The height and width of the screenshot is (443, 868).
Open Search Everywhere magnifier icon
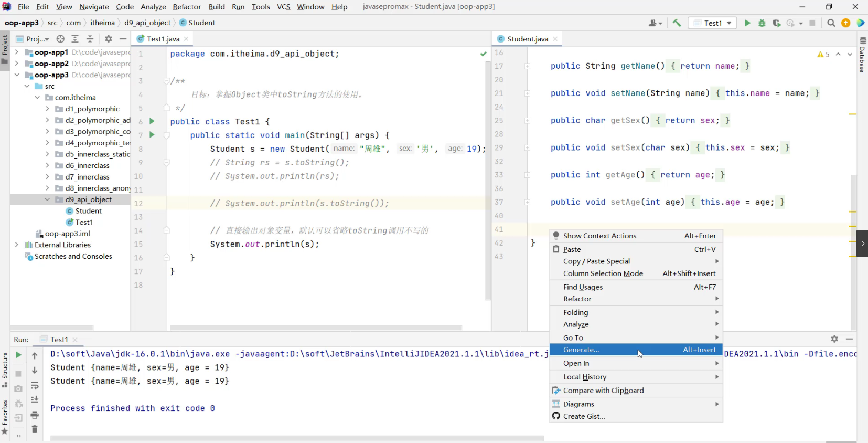point(831,23)
